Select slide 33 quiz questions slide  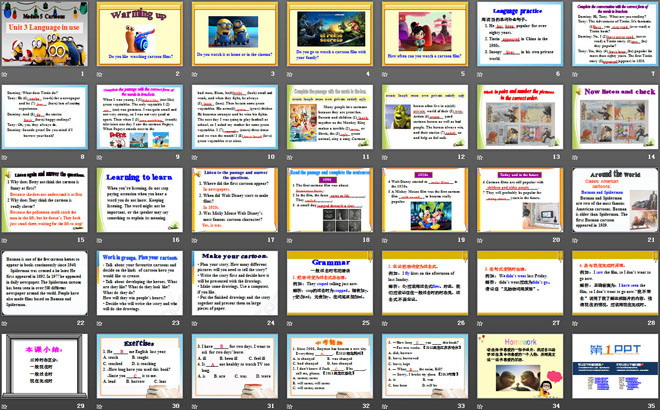(425, 366)
